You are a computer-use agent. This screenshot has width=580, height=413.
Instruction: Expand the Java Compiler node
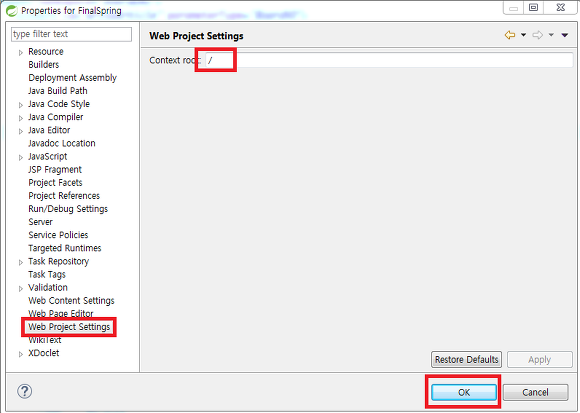21,118
